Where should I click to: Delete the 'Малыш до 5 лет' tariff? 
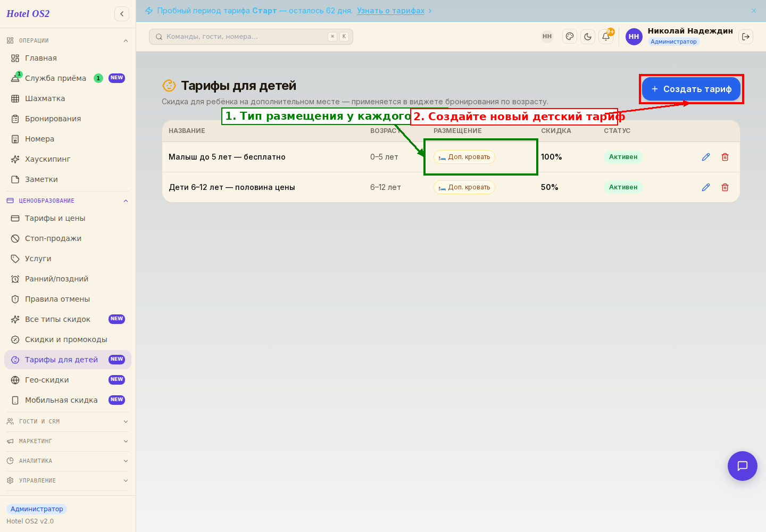pos(725,157)
